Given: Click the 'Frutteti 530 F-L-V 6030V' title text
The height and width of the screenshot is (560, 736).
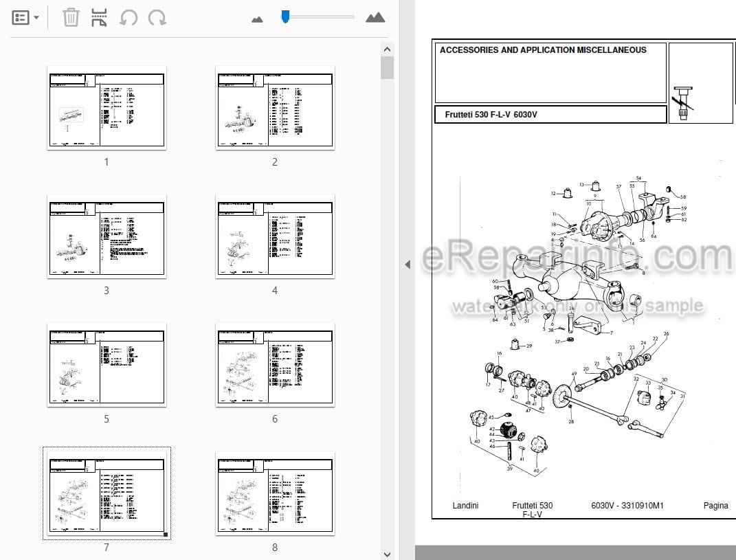Looking at the screenshot, I should (491, 115).
